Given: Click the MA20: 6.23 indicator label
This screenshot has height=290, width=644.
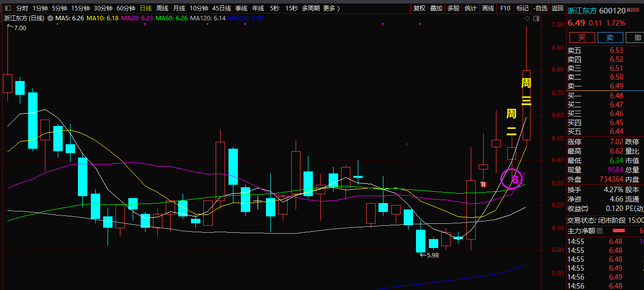Looking at the screenshot, I should point(137,18).
